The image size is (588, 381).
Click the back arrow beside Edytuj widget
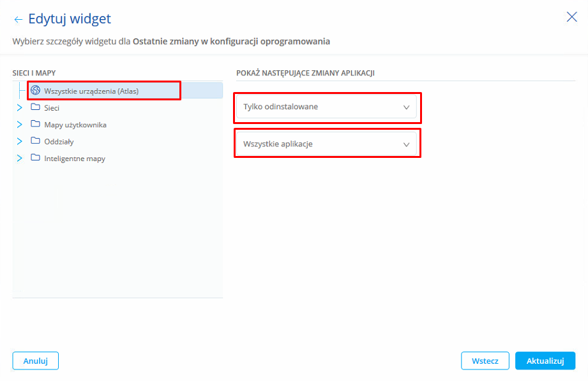point(18,20)
